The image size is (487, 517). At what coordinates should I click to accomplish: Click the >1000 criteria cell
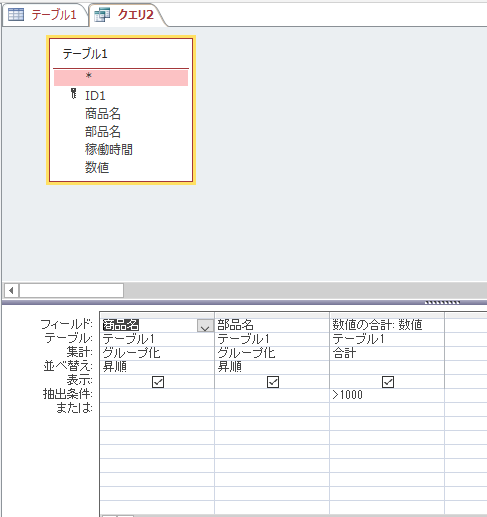pyautogui.click(x=387, y=395)
